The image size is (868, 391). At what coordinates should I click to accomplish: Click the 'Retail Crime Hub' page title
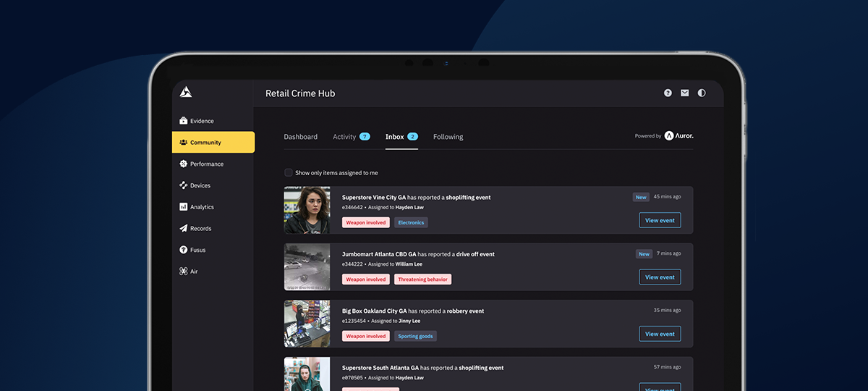[300, 93]
